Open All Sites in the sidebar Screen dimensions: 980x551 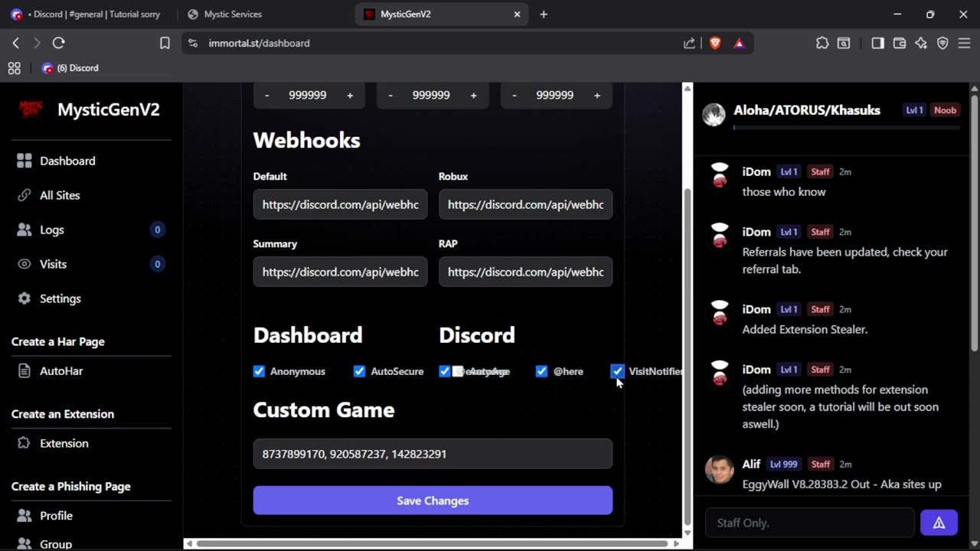[91, 195]
